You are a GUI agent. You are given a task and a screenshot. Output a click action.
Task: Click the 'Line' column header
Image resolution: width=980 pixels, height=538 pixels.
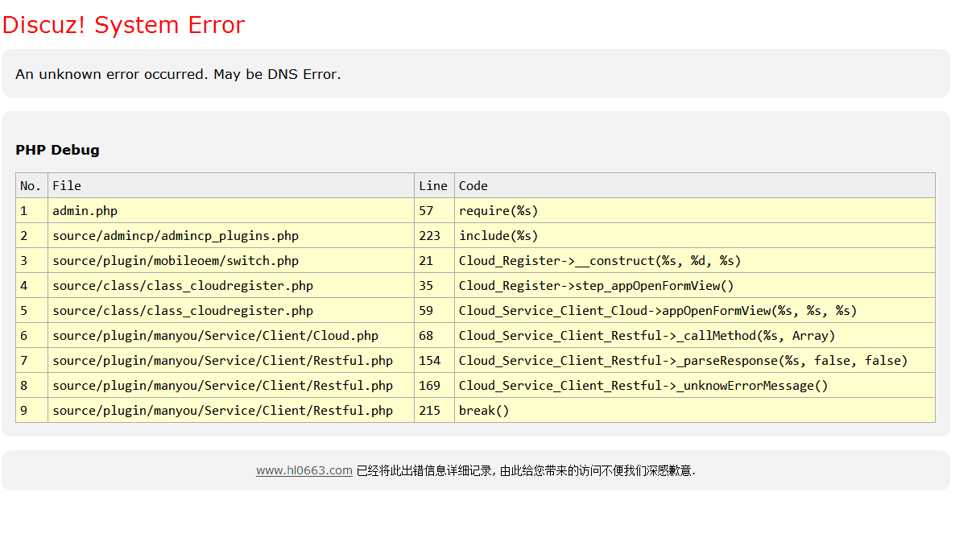point(435,186)
